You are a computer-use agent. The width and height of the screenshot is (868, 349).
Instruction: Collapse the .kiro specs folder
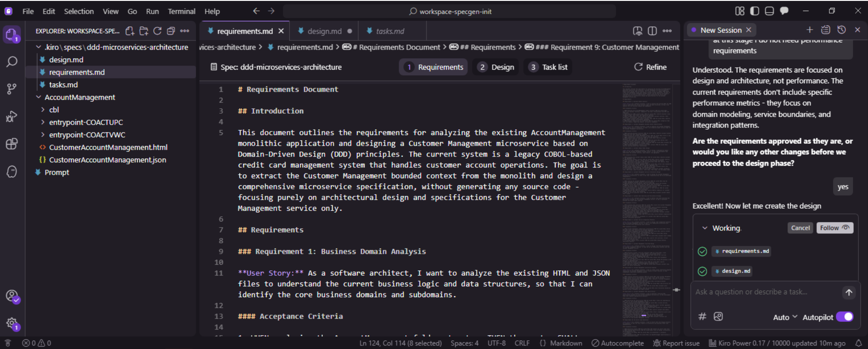[x=39, y=47]
